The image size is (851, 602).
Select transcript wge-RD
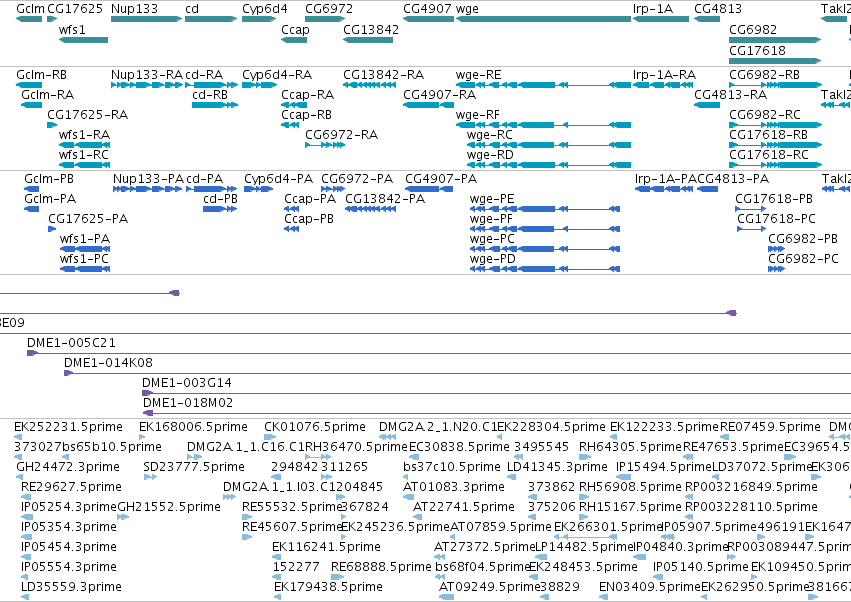click(549, 165)
